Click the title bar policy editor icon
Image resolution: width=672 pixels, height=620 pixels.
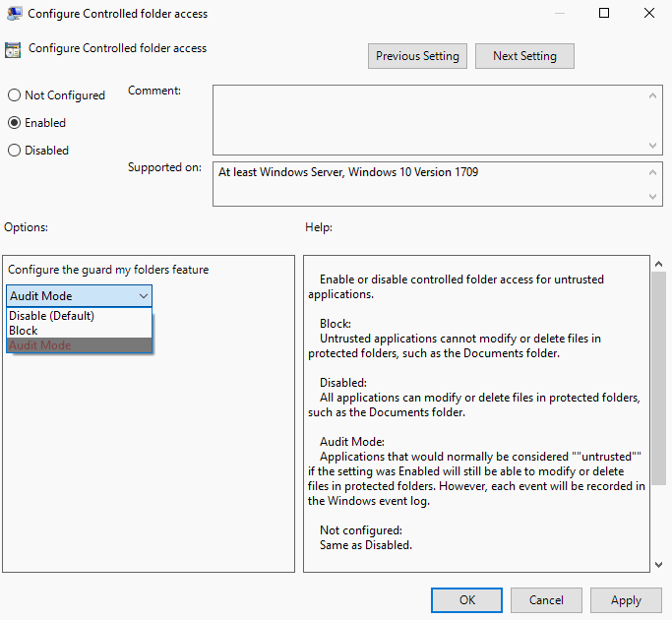[14, 14]
